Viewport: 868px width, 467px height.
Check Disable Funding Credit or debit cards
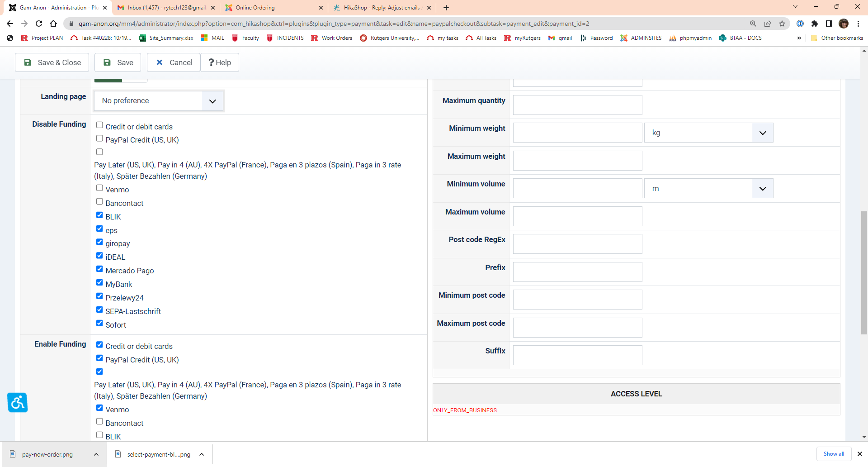coord(99,125)
